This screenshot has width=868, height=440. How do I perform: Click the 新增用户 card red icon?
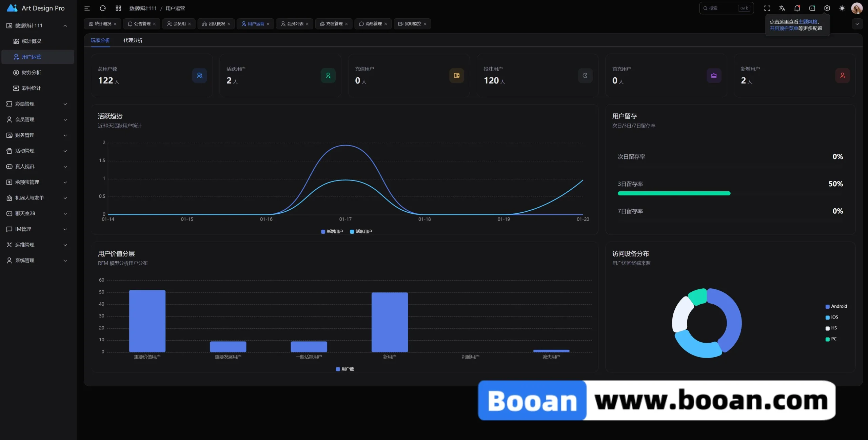[843, 75]
